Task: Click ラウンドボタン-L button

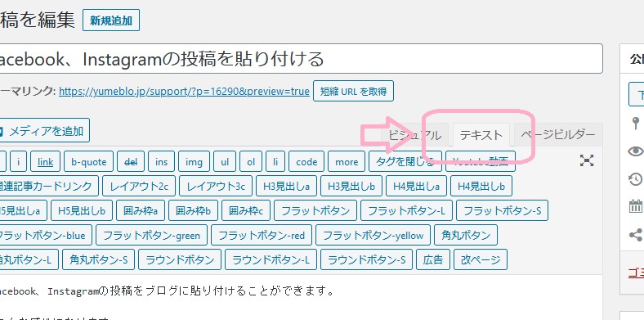Action: (271, 259)
